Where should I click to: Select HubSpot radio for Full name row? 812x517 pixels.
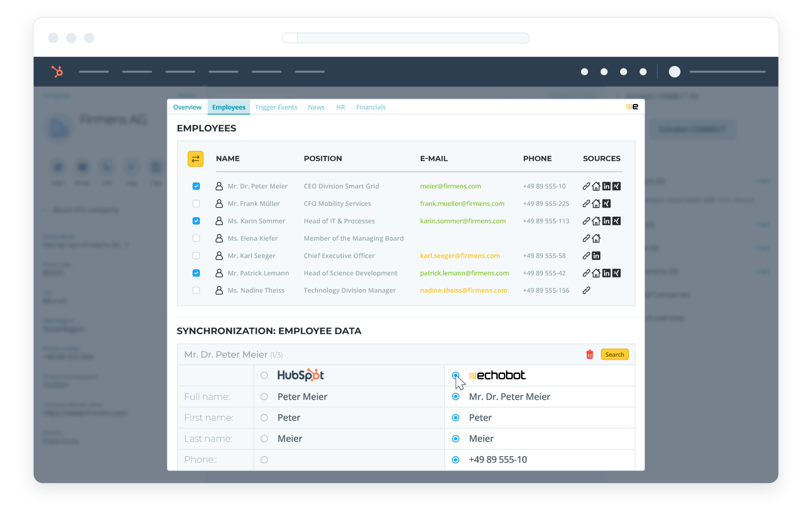pos(264,397)
